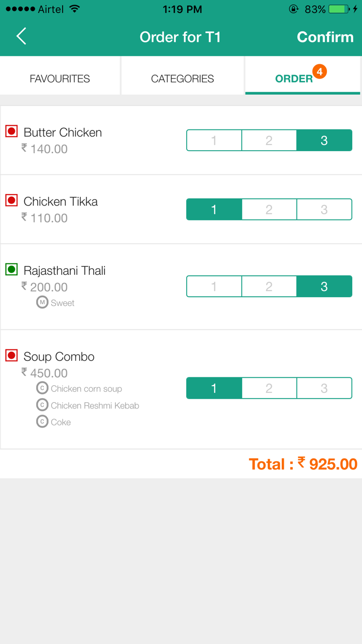Set Butter Chicken quantity to 2
Screen dimensions: 362x644
(x=269, y=140)
